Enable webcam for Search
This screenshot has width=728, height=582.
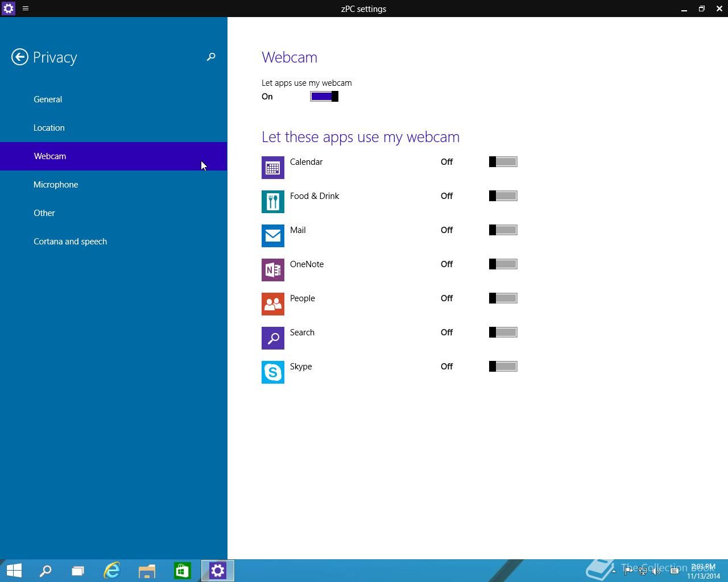click(x=503, y=332)
